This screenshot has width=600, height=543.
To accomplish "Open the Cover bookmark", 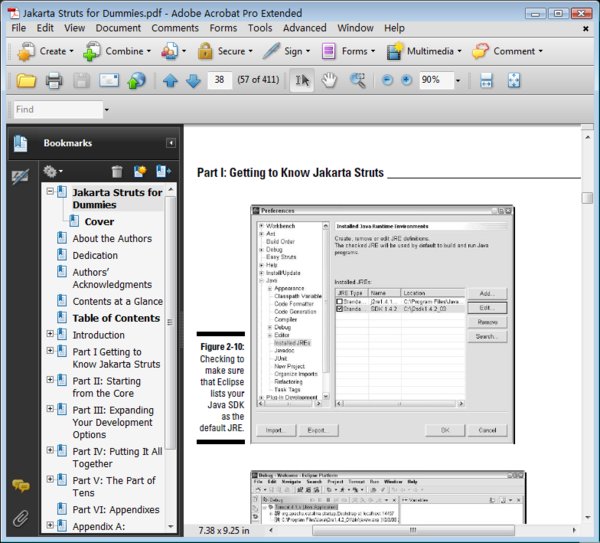I will 99,222.
